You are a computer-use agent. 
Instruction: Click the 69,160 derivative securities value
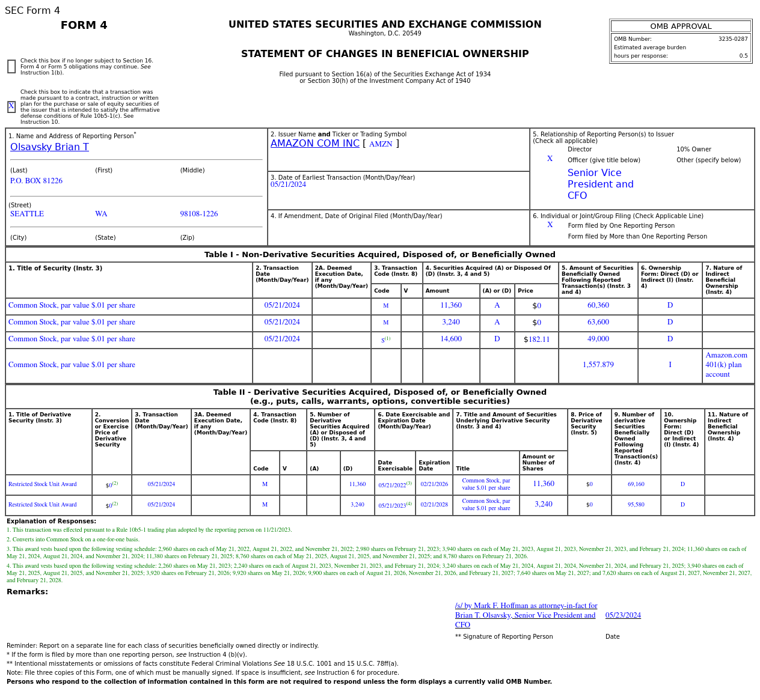636,484
